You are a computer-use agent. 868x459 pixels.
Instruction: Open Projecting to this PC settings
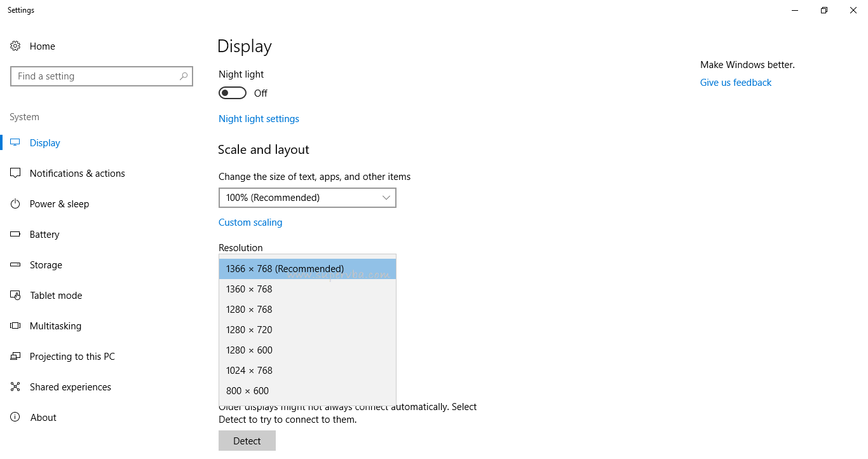tap(72, 357)
